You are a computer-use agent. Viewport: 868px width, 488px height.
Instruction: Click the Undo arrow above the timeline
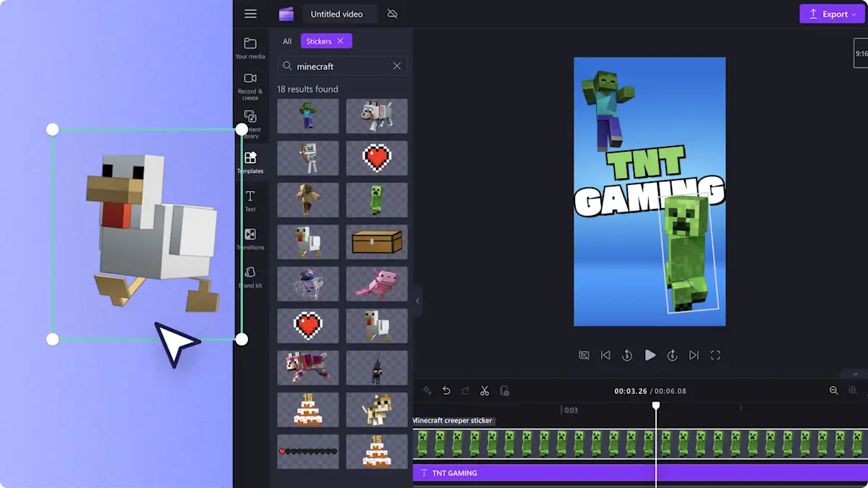click(x=447, y=390)
